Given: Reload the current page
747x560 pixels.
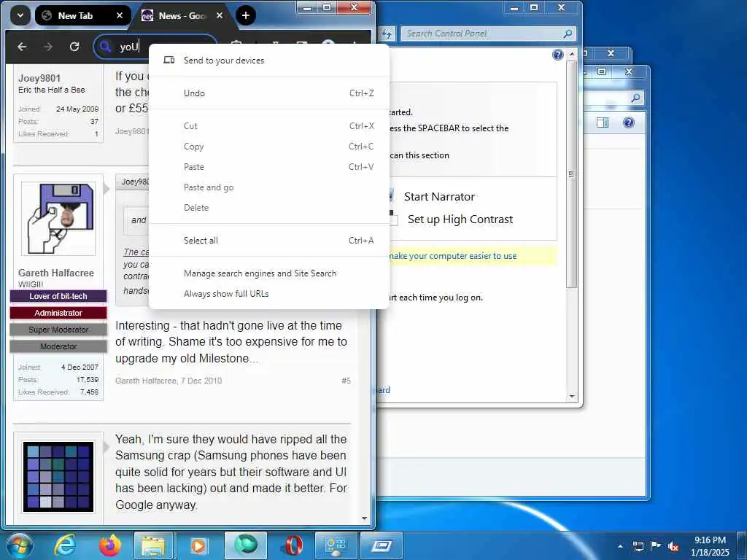Looking at the screenshot, I should pos(74,47).
